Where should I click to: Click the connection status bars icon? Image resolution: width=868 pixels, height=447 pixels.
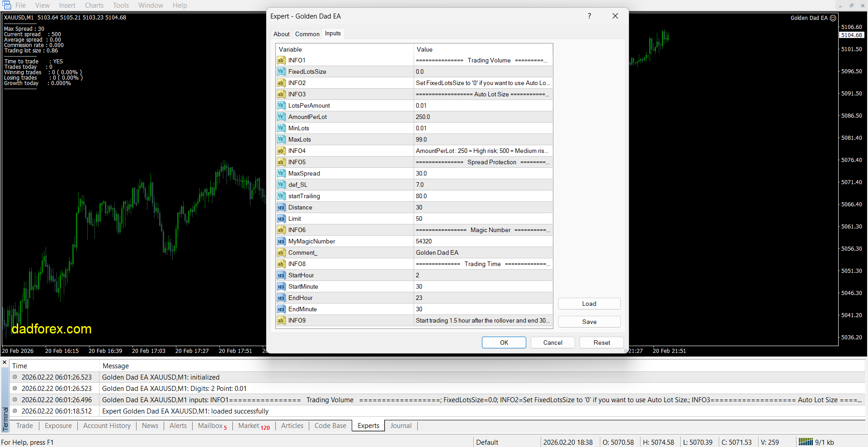pyautogui.click(x=805, y=442)
